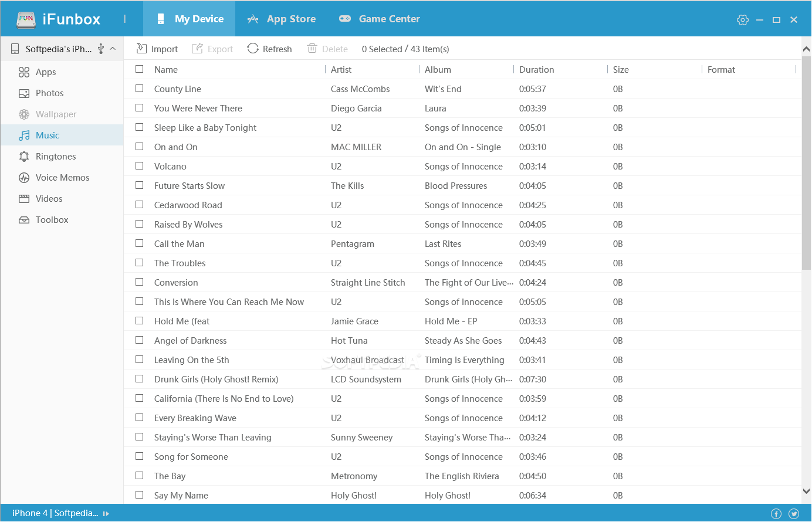Click the Facebook icon in status bar
The height and width of the screenshot is (522, 812).
click(x=776, y=514)
